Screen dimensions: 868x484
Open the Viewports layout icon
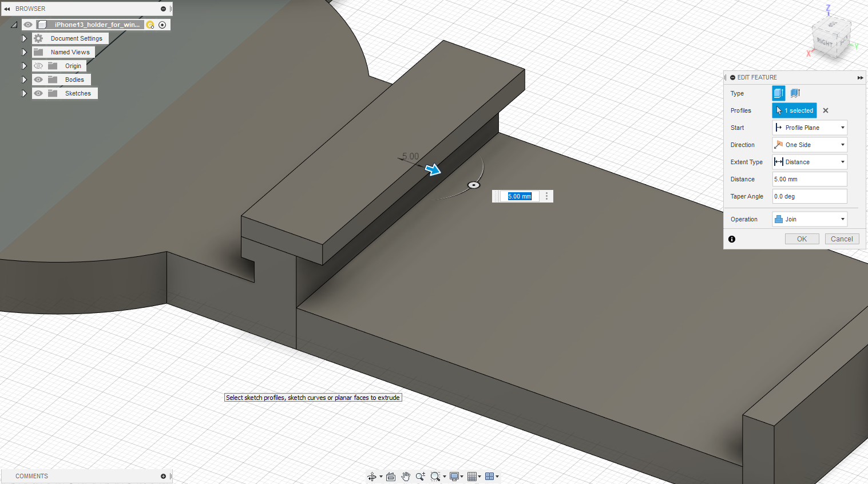(490, 477)
